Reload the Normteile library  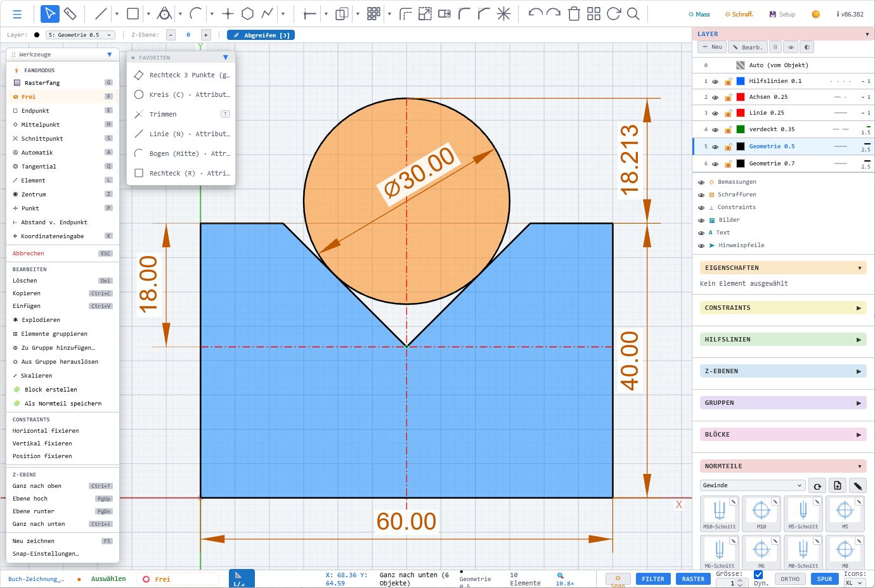(817, 486)
